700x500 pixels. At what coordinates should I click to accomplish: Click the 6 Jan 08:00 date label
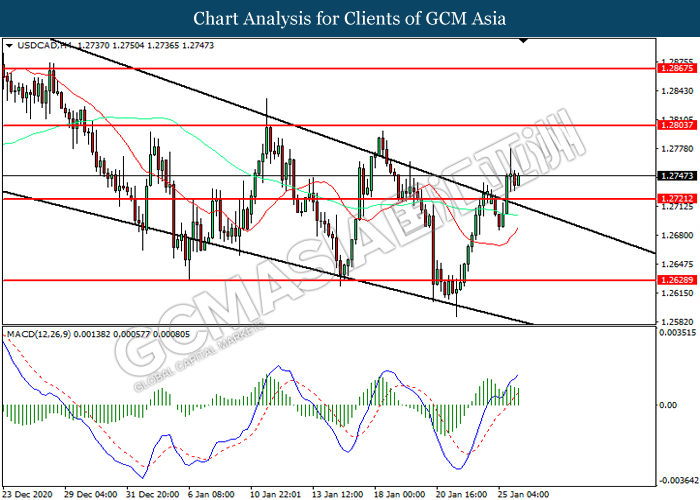click(212, 493)
